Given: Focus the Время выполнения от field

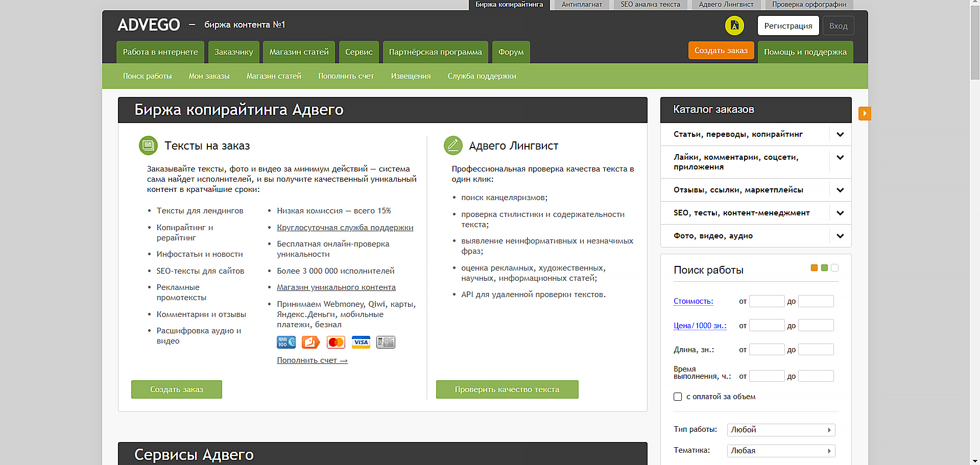Looking at the screenshot, I should click(x=767, y=376).
